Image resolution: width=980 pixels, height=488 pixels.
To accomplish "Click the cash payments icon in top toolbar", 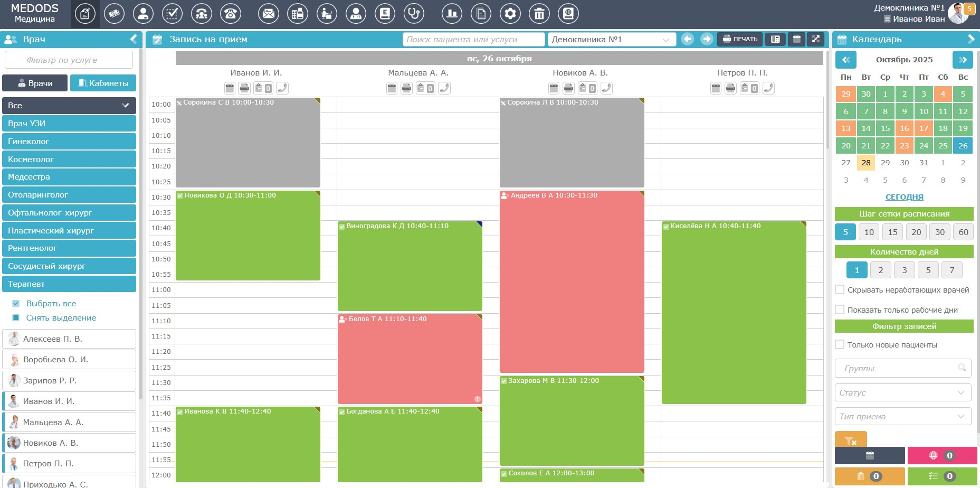I will click(114, 14).
